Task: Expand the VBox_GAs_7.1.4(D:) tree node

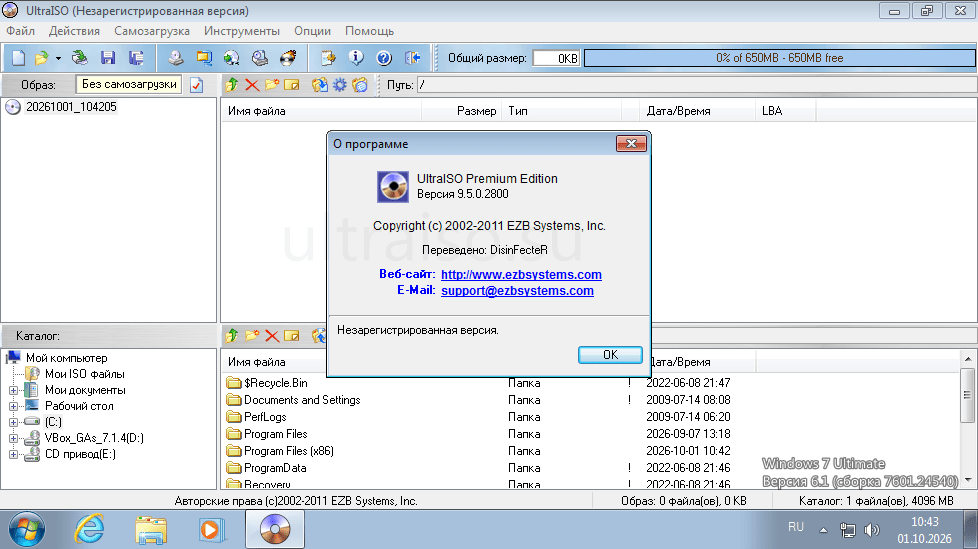Action: [13, 439]
